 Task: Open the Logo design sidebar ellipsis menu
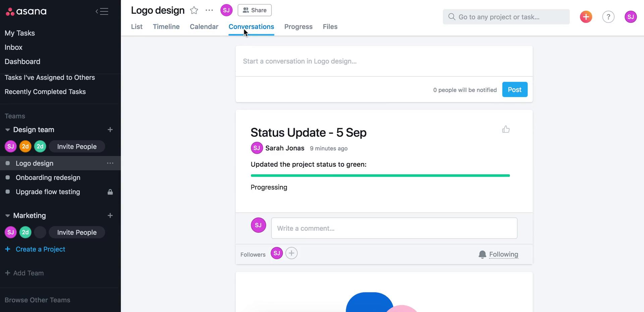(x=110, y=163)
